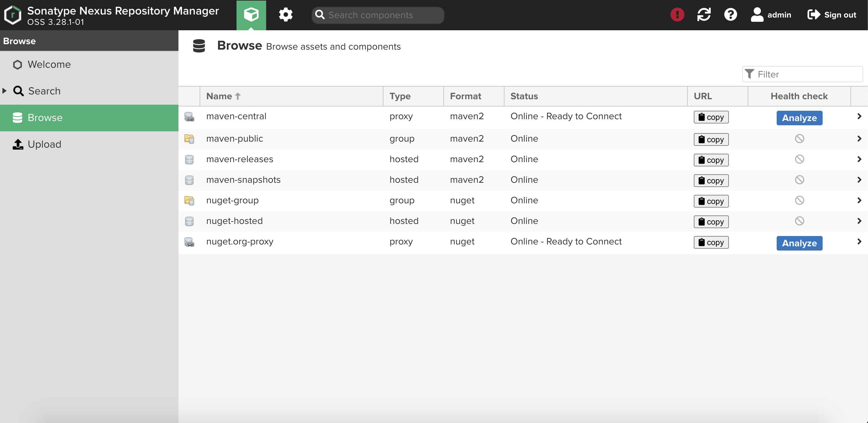The image size is (868, 423).
Task: Select Upload in the sidebar
Action: click(x=44, y=144)
